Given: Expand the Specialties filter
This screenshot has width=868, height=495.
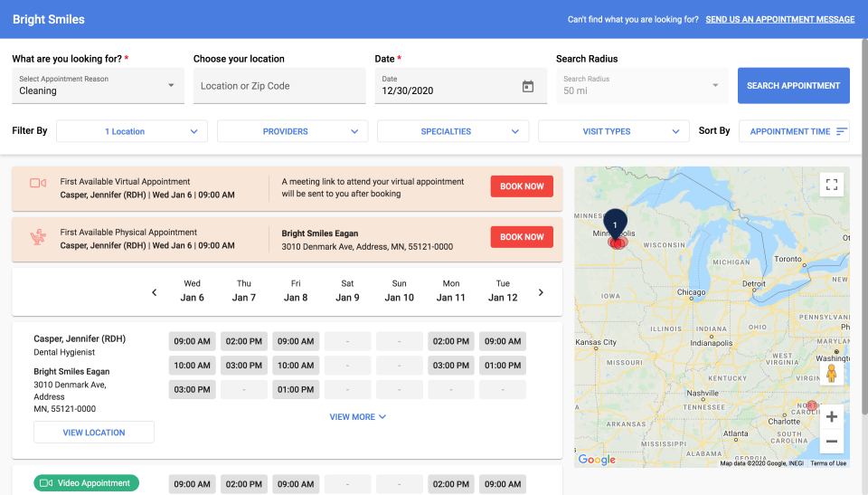Looking at the screenshot, I should point(453,131).
